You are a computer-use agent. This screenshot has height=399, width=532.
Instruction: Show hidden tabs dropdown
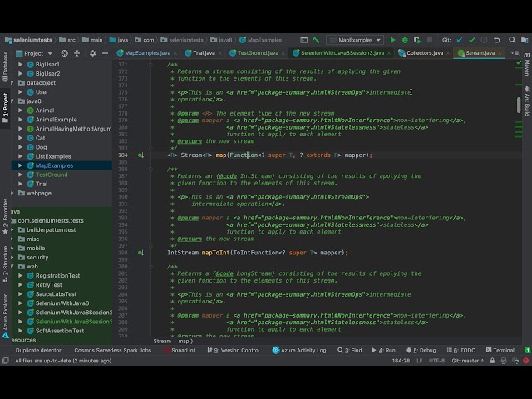pyautogui.click(x=515, y=53)
